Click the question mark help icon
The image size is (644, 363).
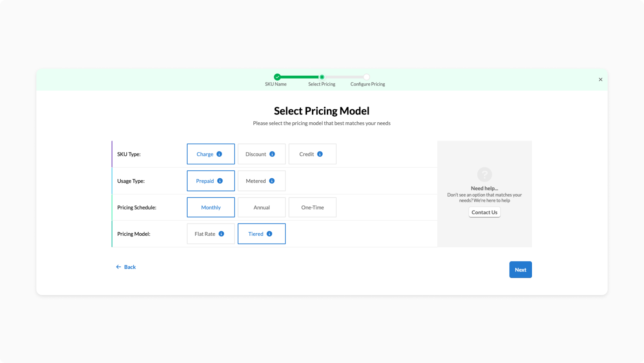point(484,174)
